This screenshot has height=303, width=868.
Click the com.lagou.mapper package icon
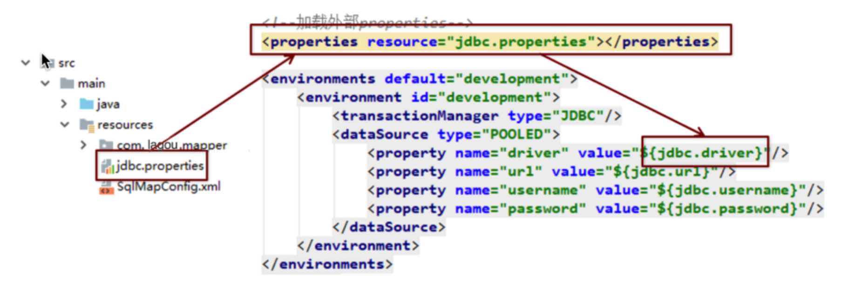pyautogui.click(x=106, y=145)
